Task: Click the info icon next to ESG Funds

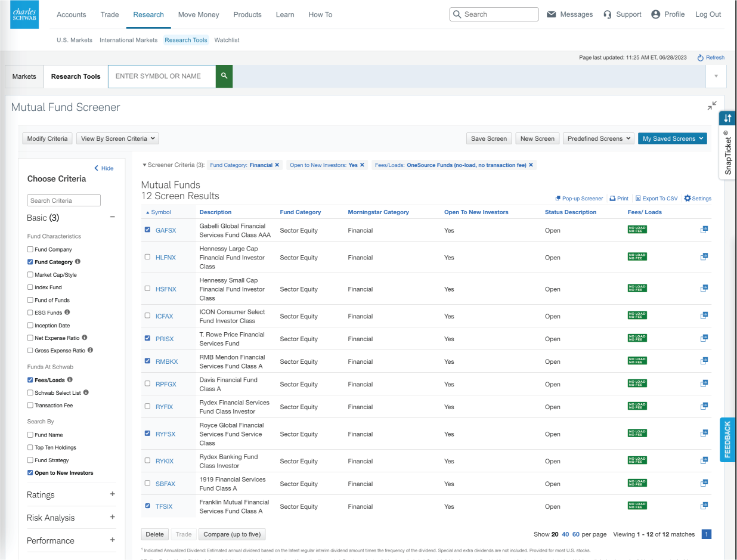Action: point(67,312)
